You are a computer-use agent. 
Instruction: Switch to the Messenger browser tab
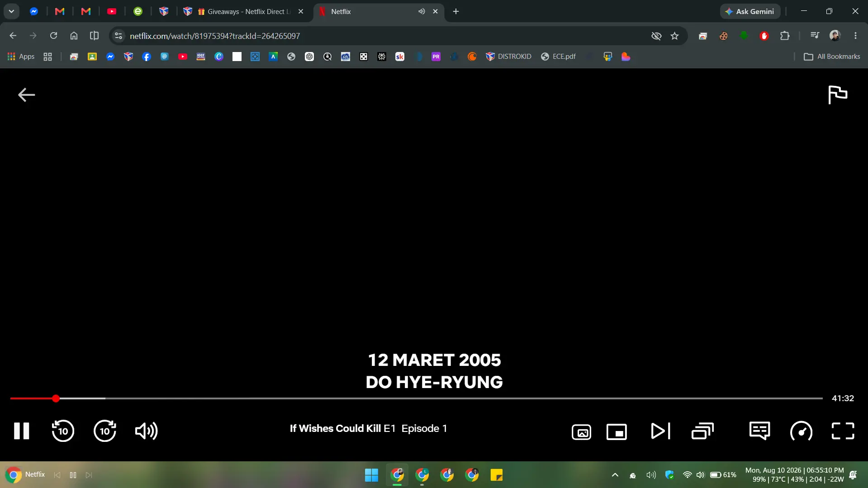coord(34,11)
